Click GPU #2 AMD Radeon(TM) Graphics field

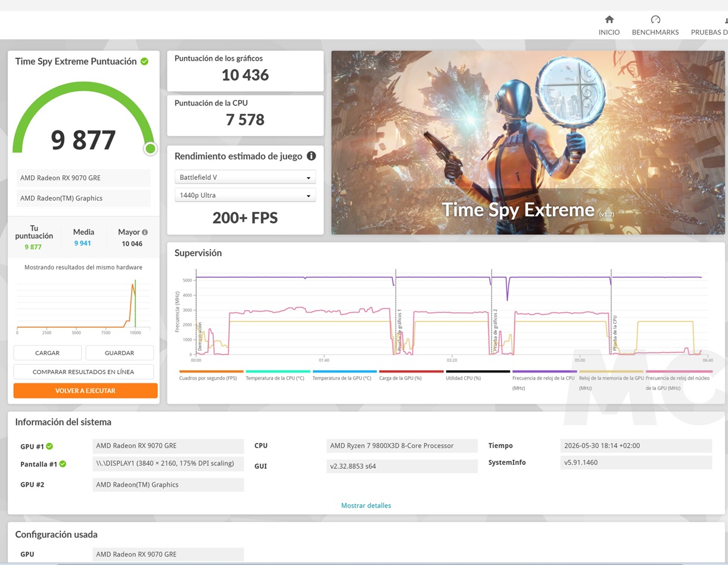point(168,485)
